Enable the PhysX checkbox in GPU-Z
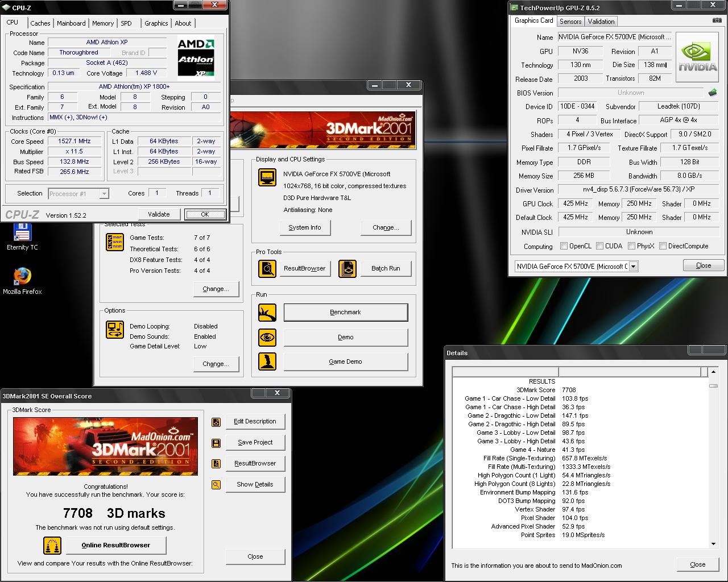Image resolution: width=728 pixels, height=582 pixels. click(x=631, y=246)
